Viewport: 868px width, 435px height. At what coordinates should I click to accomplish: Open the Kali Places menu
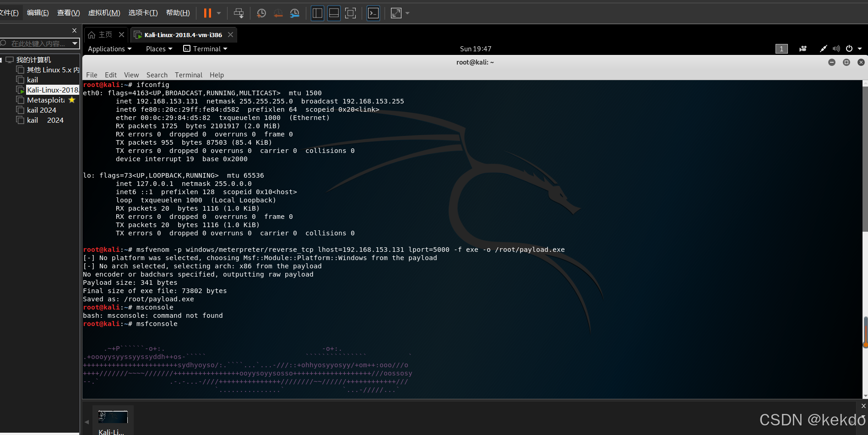click(159, 49)
